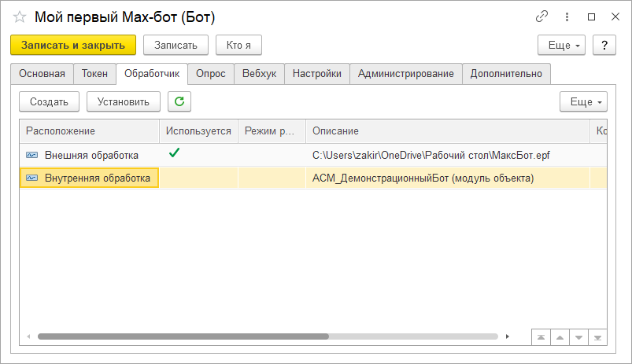Sort by the Расположение column header
Viewport: 632px width, 364px height.
tap(90, 131)
